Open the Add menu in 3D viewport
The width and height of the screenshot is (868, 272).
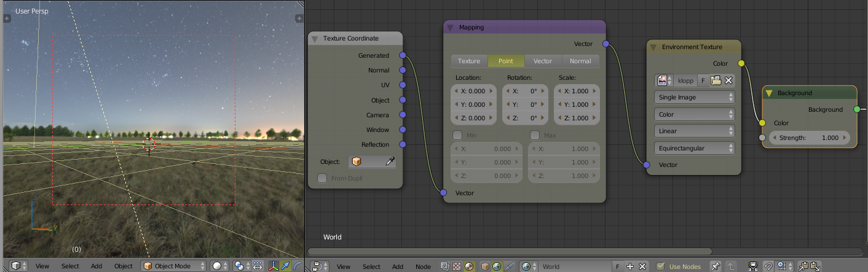(x=97, y=266)
